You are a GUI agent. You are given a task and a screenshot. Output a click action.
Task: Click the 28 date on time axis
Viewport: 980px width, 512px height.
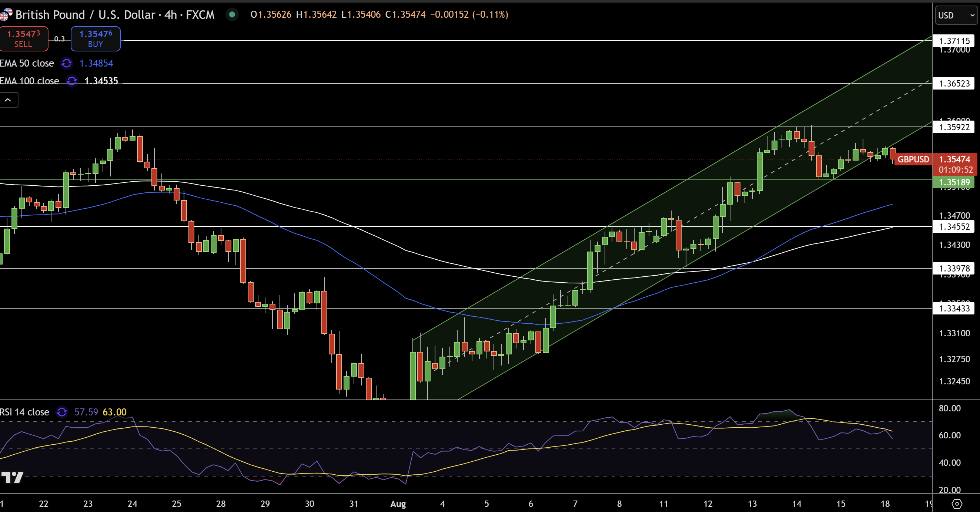coord(221,504)
